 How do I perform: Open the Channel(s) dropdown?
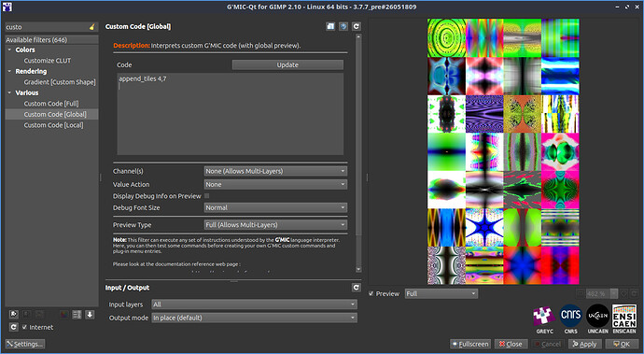pos(275,171)
